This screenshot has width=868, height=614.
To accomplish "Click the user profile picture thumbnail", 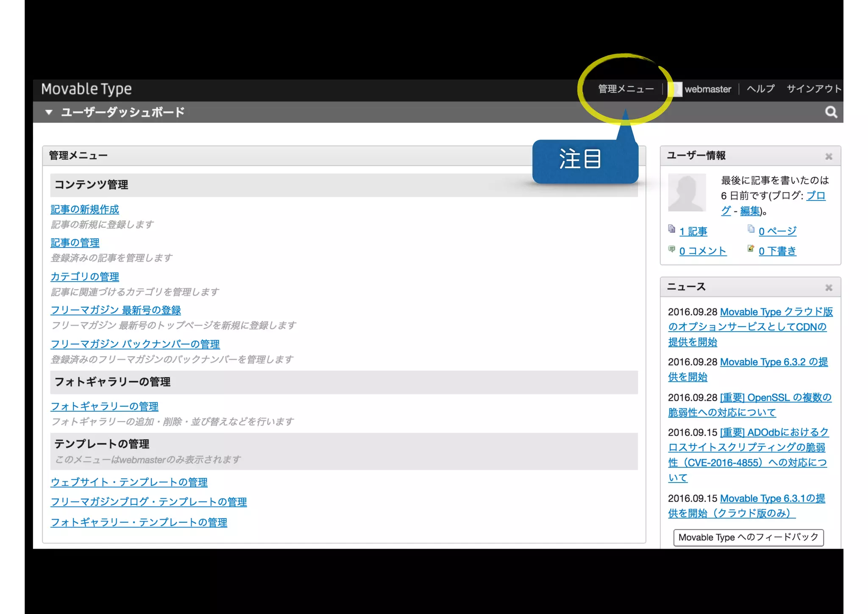I will [x=687, y=193].
